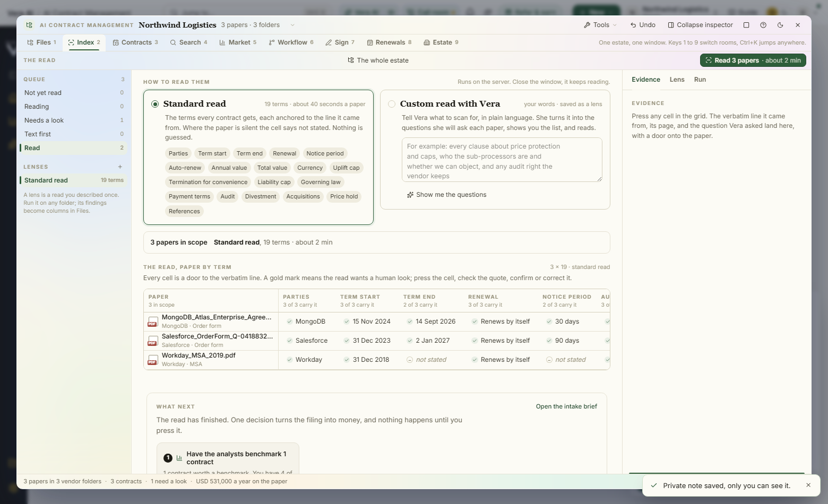This screenshot has width=828, height=504.
Task: Open the Run inspector tab
Action: [700, 80]
